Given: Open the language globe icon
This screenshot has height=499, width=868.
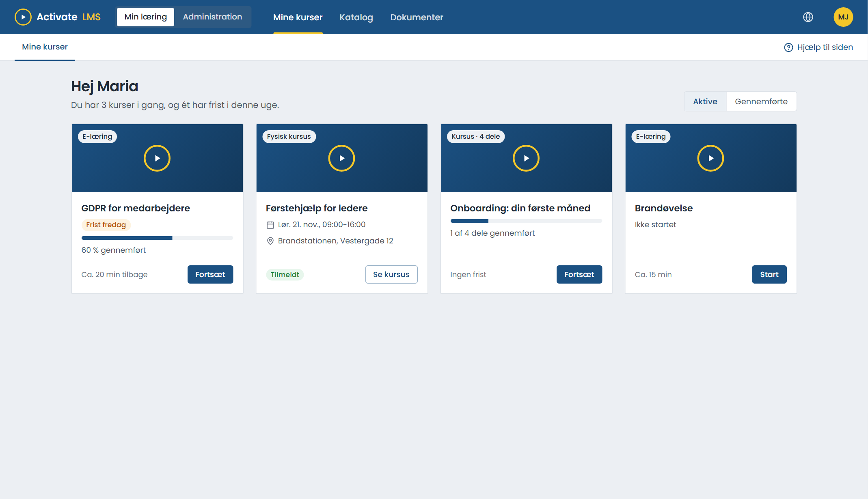Looking at the screenshot, I should (x=808, y=17).
